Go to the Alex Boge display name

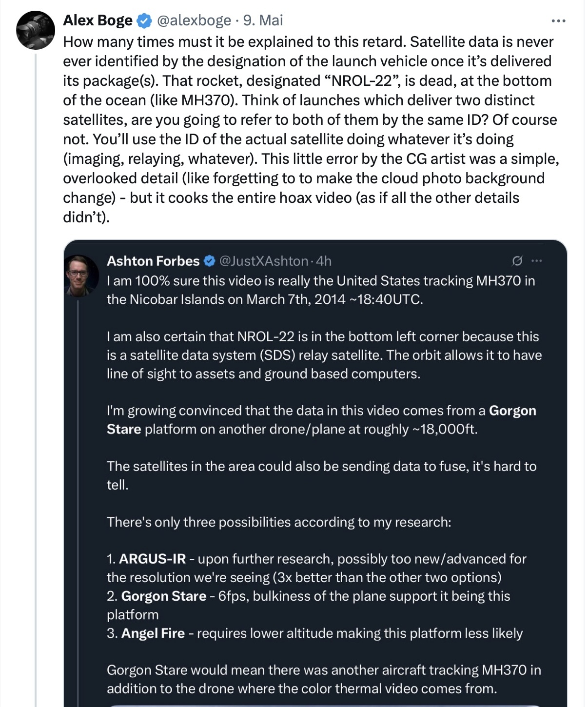98,20
